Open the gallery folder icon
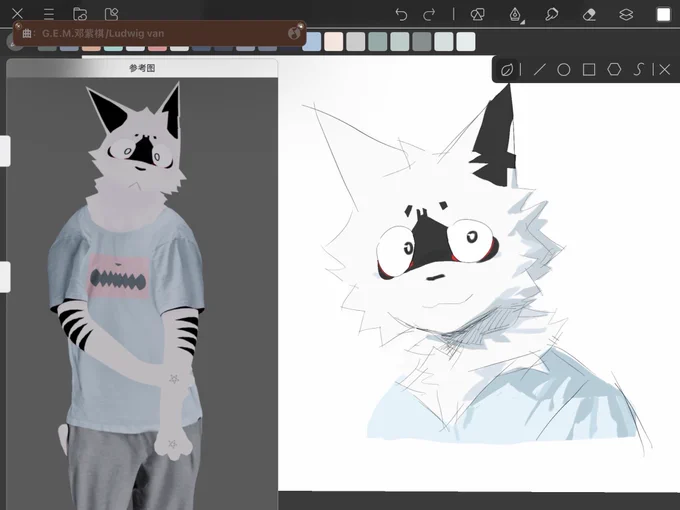 point(80,14)
